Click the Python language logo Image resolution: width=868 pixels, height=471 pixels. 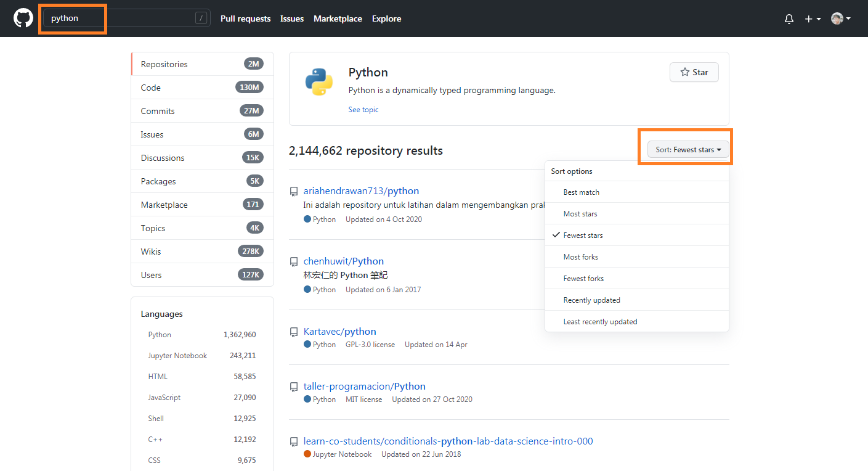[318, 82]
